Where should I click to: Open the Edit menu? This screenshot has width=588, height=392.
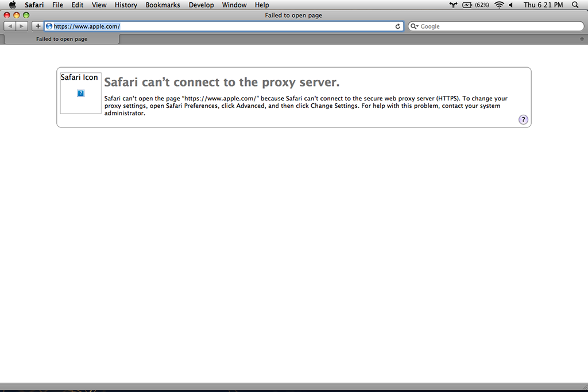tap(78, 5)
